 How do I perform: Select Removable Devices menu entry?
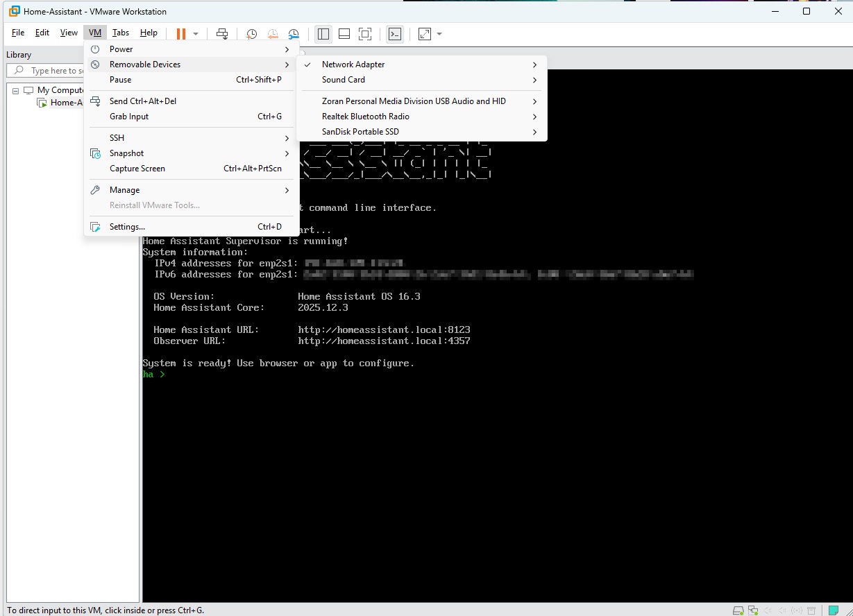tap(192, 65)
